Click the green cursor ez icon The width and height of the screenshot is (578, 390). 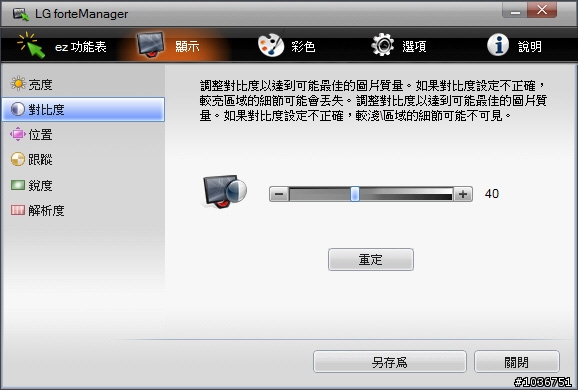click(x=31, y=45)
